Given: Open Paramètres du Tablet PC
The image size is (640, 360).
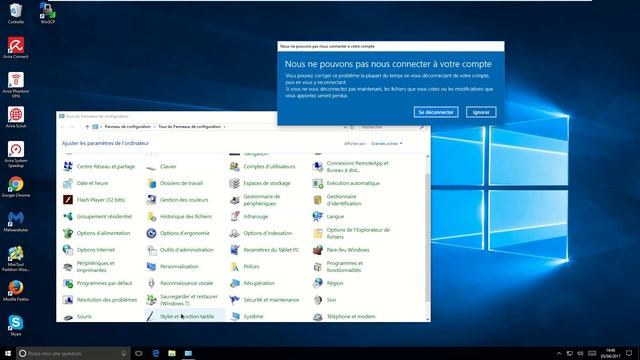Looking at the screenshot, I should coord(264,250).
